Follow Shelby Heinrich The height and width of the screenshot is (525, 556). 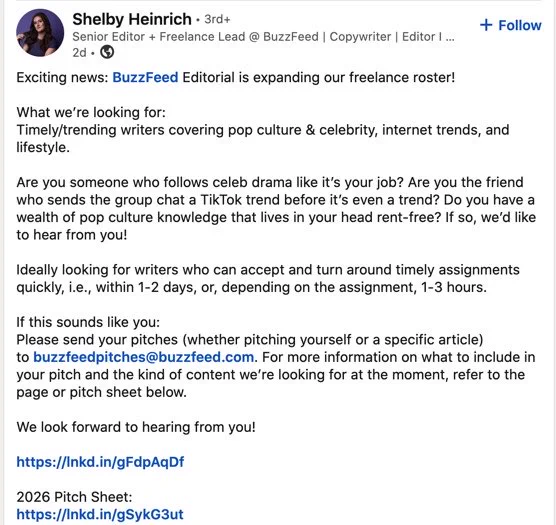click(510, 25)
